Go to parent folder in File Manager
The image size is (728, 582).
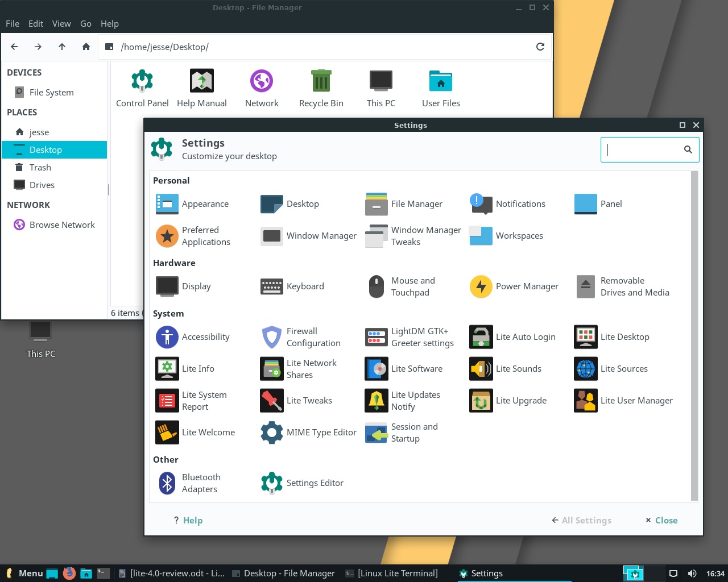62,47
